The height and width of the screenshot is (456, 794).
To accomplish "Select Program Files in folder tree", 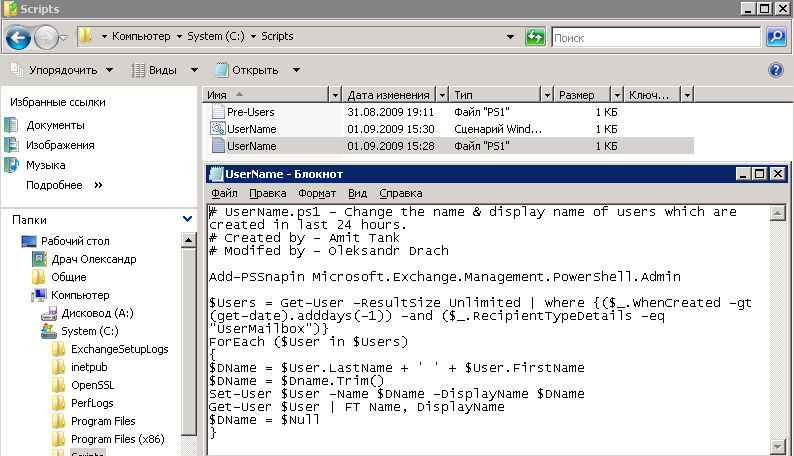I will pyautogui.click(x=103, y=421).
